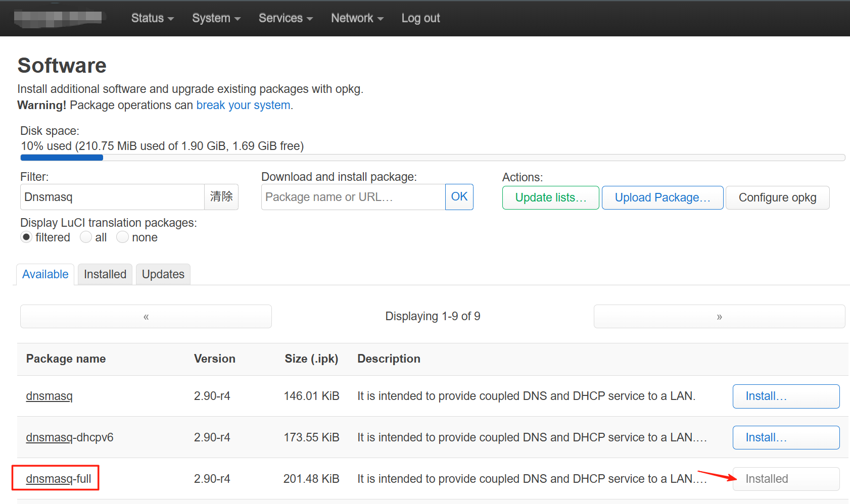This screenshot has width=850, height=504.
Task: Click the previous page « button
Action: [x=146, y=317]
